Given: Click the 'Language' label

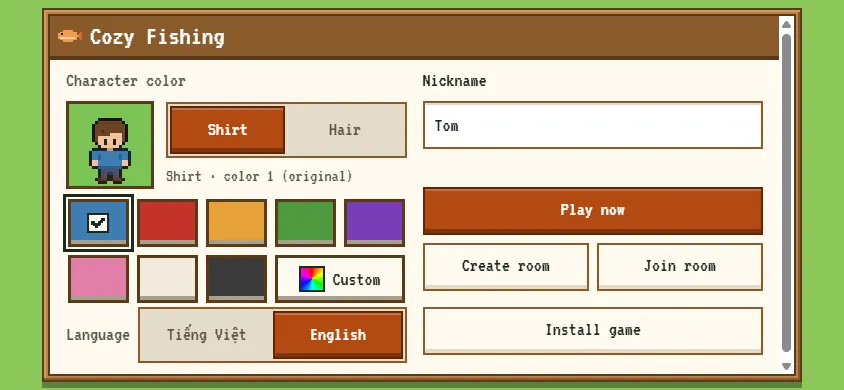Looking at the screenshot, I should 98,335.
